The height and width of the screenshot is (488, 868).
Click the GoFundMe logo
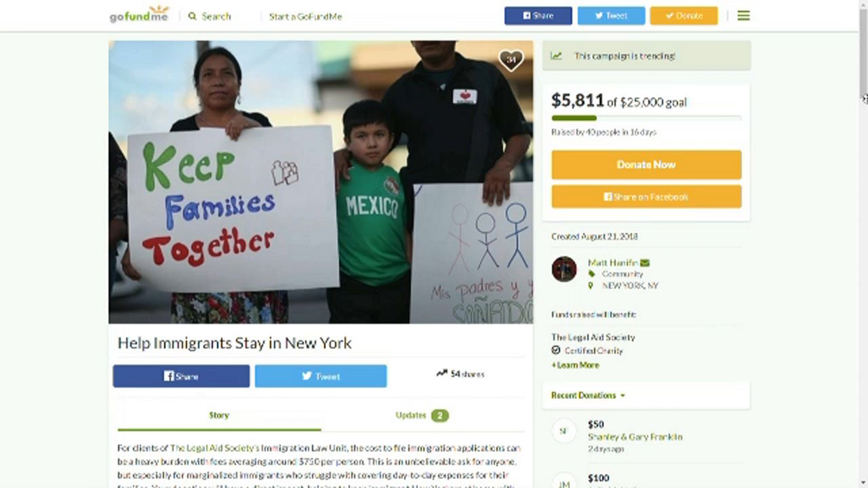pyautogui.click(x=139, y=14)
